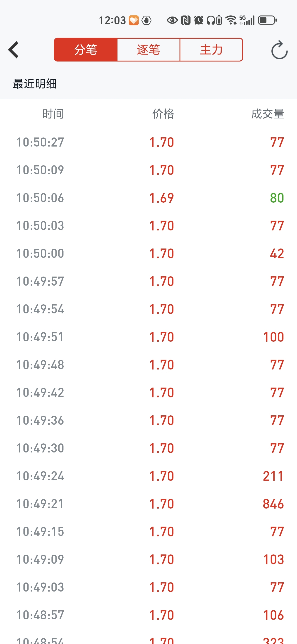Refresh the transaction list
The width and height of the screenshot is (297, 644).
point(279,50)
